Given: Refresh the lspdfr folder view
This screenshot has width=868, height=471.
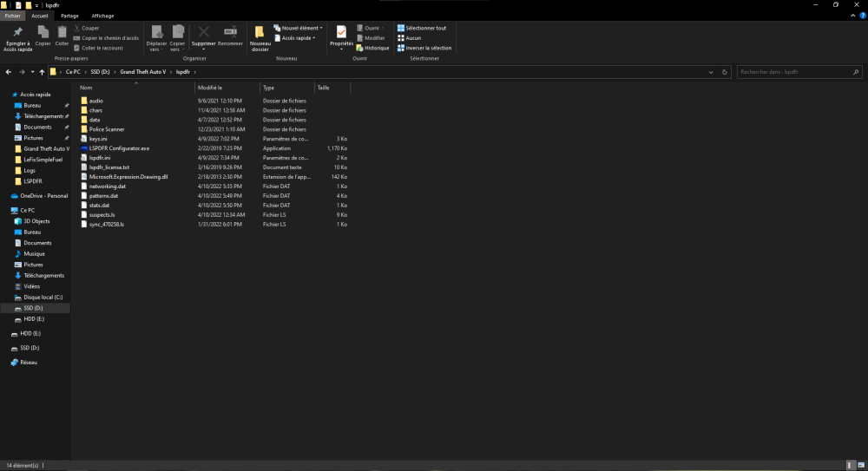Looking at the screenshot, I should [724, 72].
